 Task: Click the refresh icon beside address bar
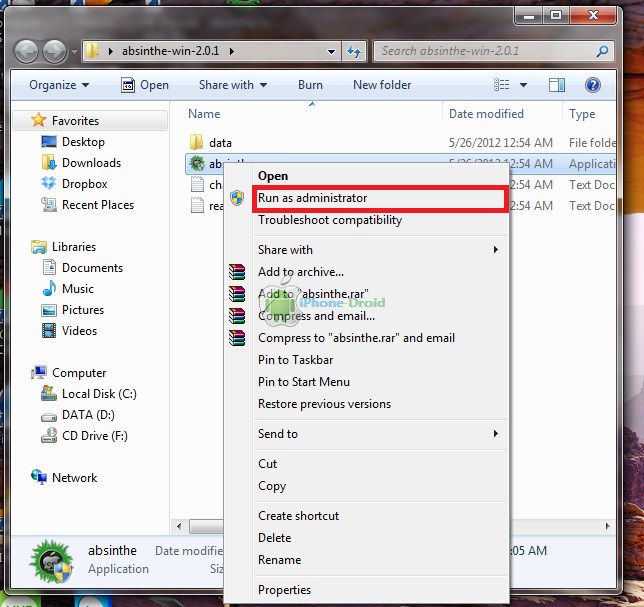[354, 51]
